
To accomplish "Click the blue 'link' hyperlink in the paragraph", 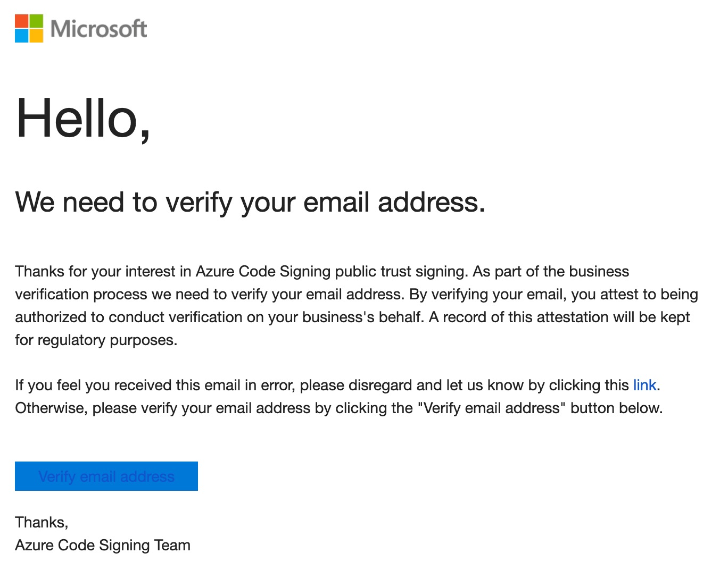I will point(644,385).
